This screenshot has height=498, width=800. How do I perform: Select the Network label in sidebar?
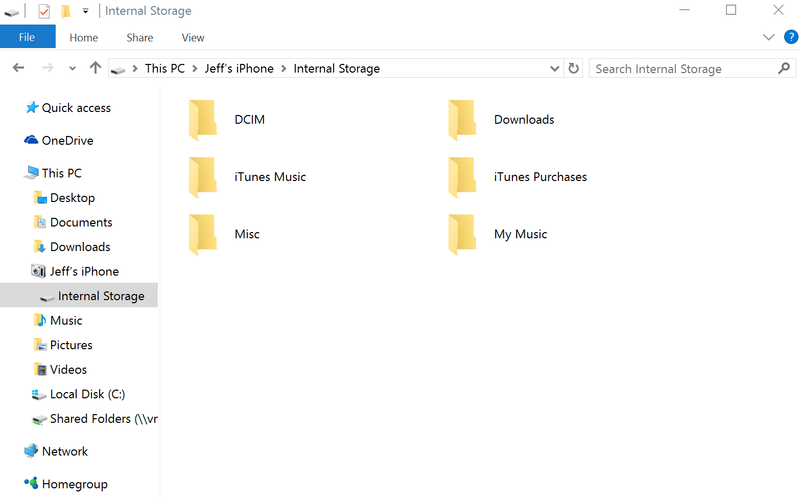[x=65, y=451]
